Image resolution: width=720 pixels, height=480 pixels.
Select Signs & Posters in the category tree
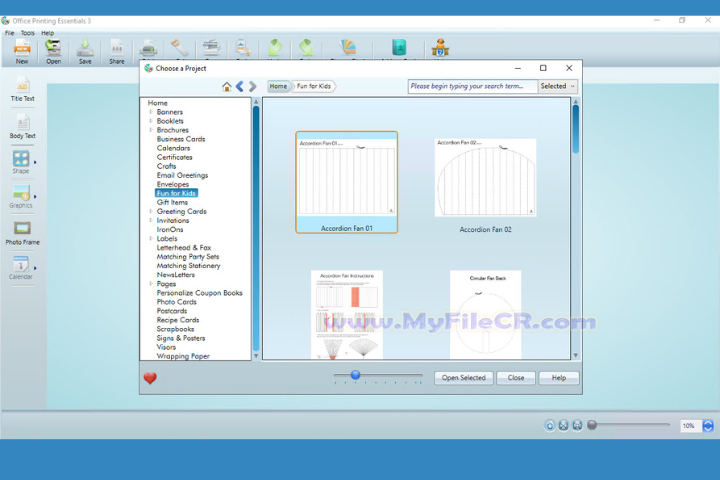(x=181, y=338)
